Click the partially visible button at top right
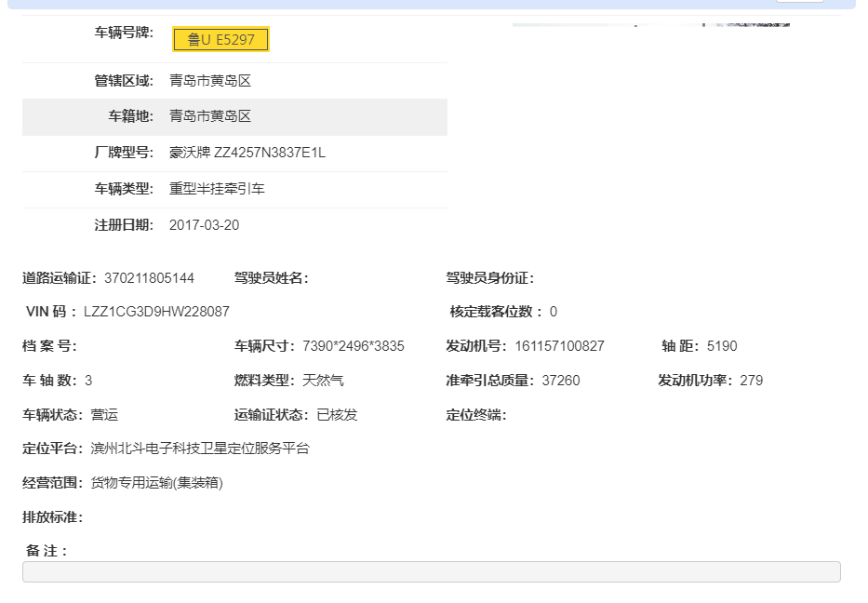The height and width of the screenshot is (603, 868). [x=799, y=1]
